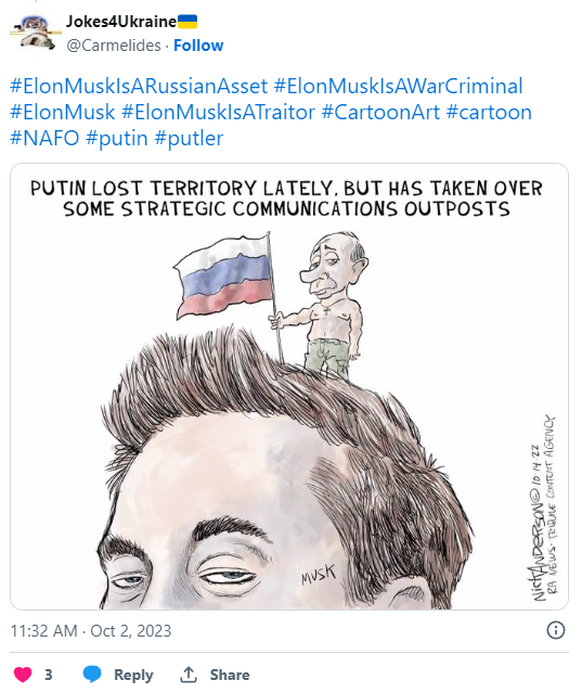Open the @Carmelides handle link

(114, 45)
